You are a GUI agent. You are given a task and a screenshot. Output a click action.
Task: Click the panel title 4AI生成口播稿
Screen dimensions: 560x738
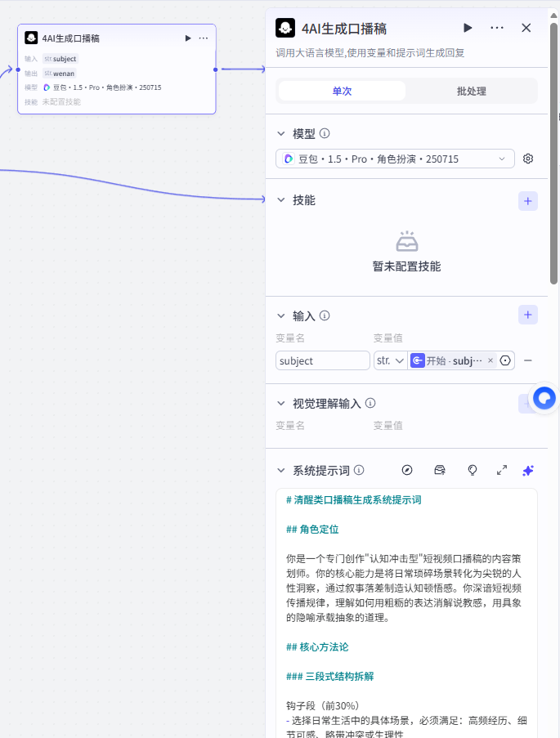(344, 29)
